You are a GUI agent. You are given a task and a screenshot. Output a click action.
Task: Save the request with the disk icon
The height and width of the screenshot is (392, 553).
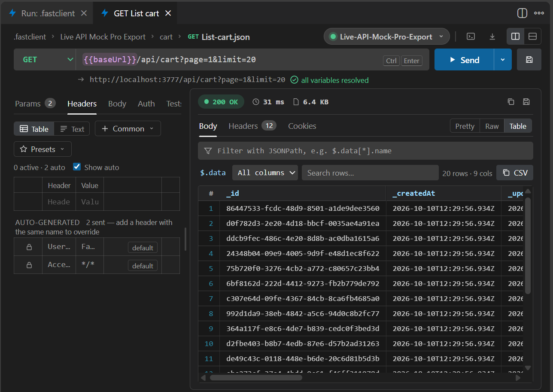tap(529, 60)
